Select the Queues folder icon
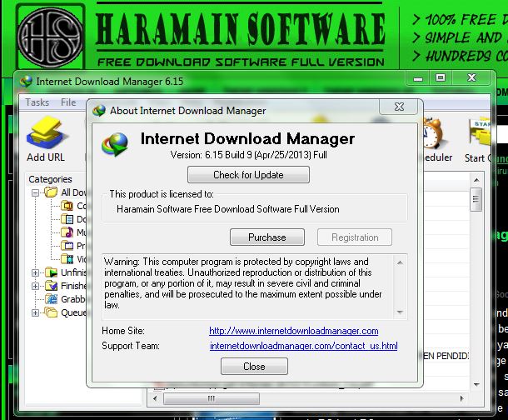The height and width of the screenshot is (420, 508). (51, 312)
